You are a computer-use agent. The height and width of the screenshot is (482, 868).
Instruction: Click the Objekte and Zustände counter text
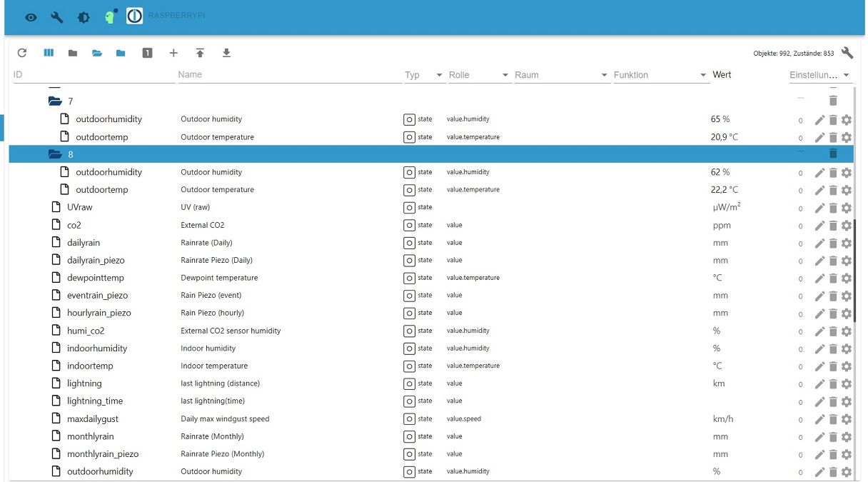tap(794, 54)
